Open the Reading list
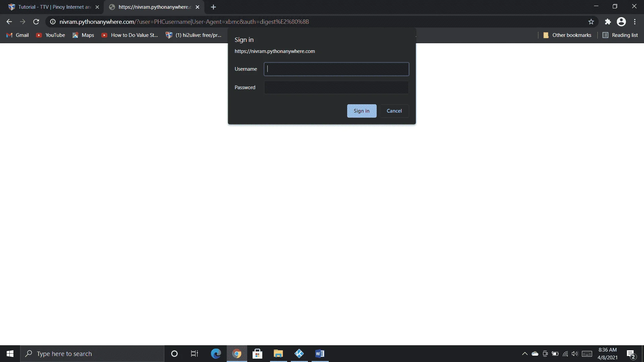The height and width of the screenshot is (362, 644). point(620,35)
